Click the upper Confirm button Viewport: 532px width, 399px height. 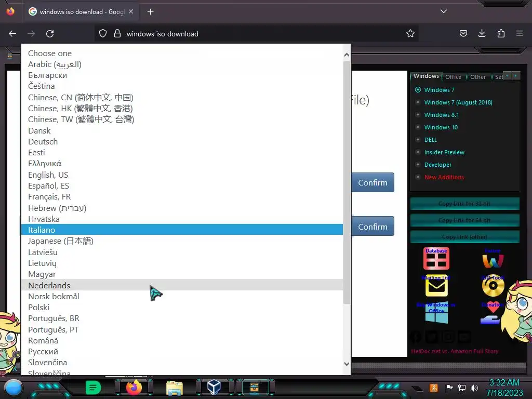coord(373,182)
